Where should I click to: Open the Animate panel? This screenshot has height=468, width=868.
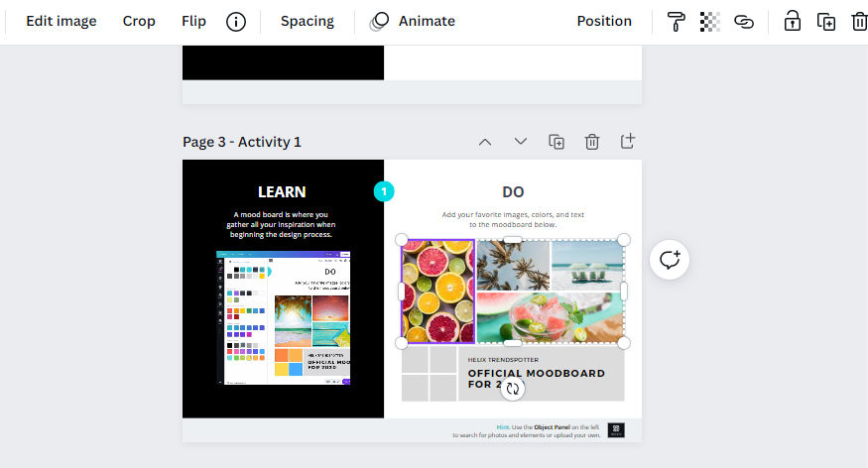pyautogui.click(x=413, y=21)
